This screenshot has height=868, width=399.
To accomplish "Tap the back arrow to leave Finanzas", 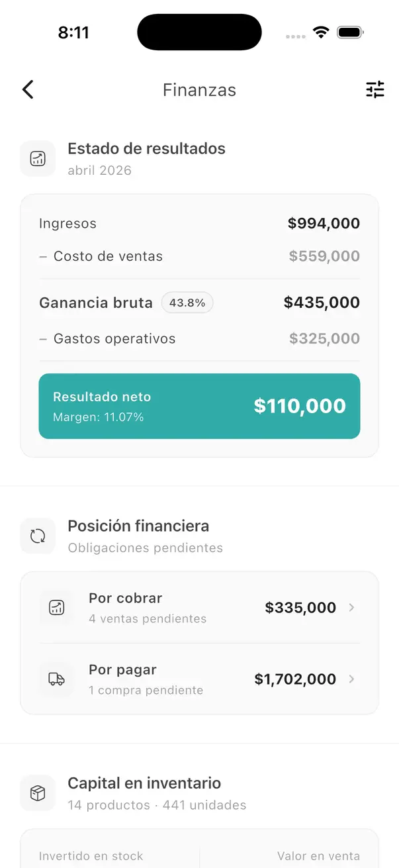I will click(x=27, y=89).
